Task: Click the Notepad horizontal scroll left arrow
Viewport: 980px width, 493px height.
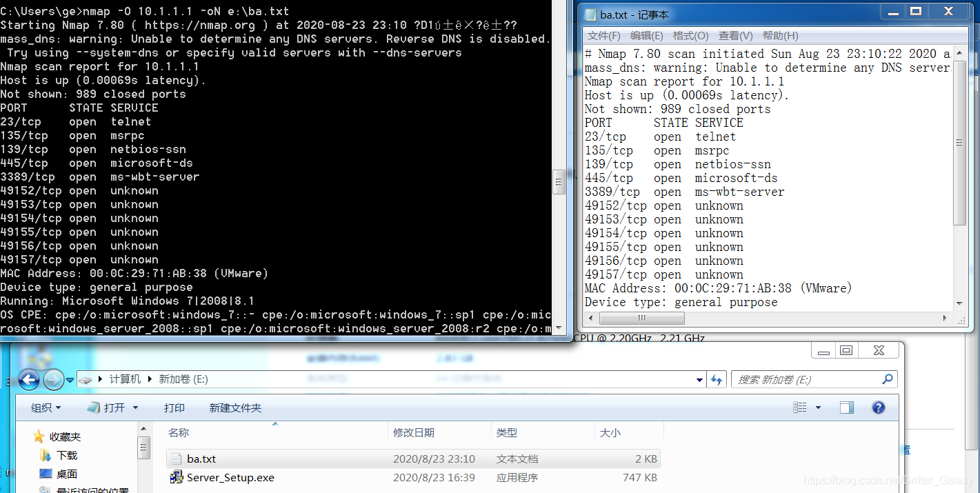Action: 590,318
